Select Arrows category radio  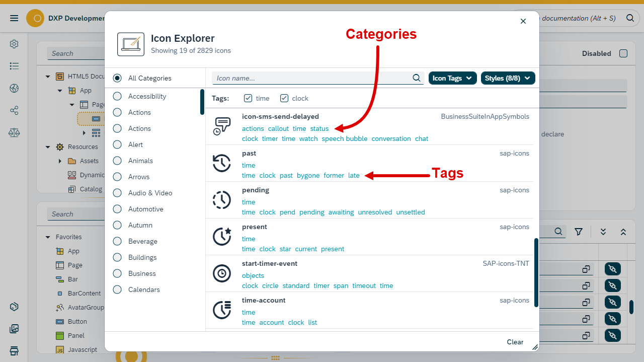tap(117, 177)
